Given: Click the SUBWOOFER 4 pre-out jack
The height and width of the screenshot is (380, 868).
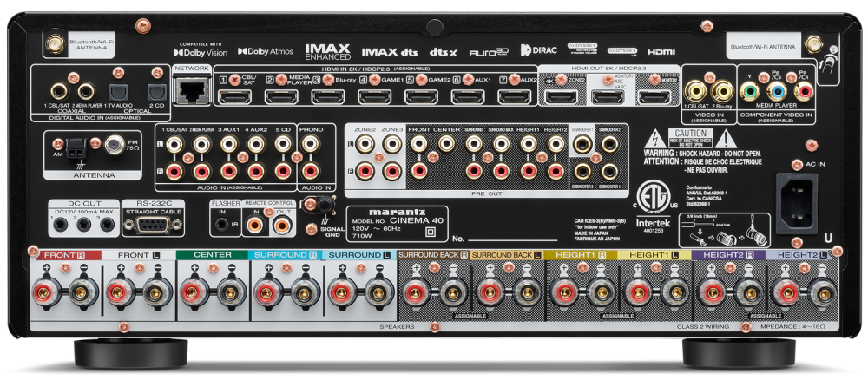Looking at the screenshot, I should [609, 171].
